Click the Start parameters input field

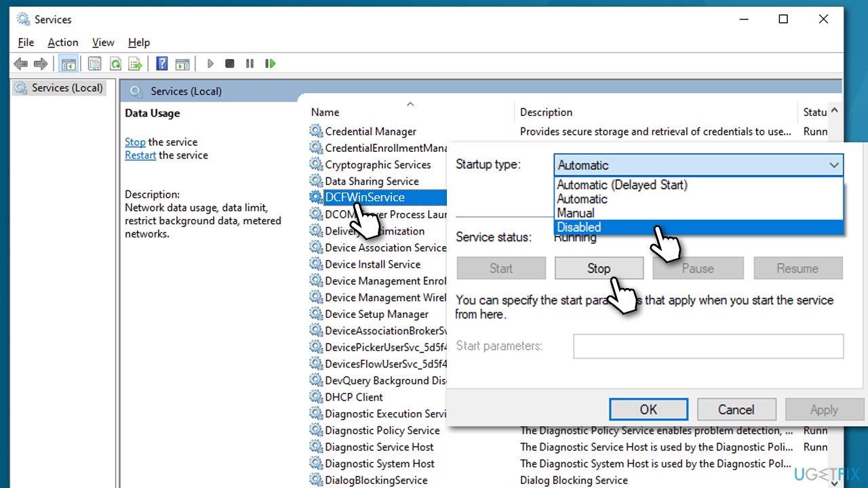[x=708, y=346]
